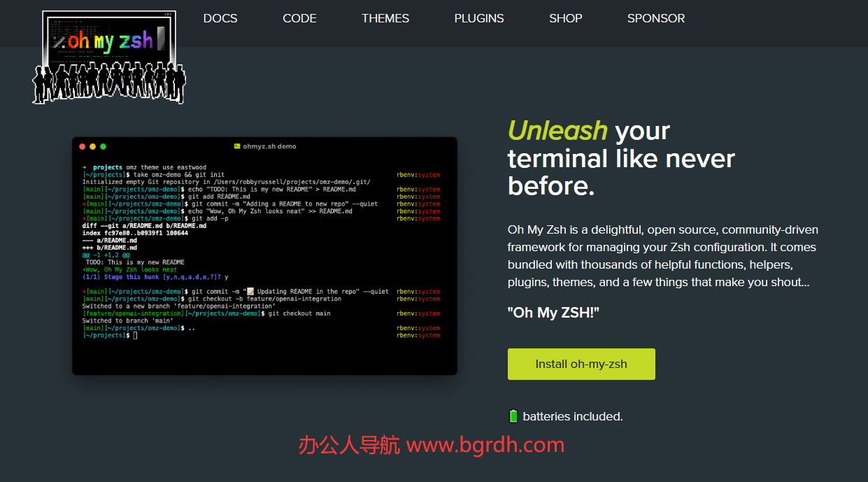Click the red close dot in terminal demo
Viewport: 868px width, 482px height.
(x=82, y=146)
